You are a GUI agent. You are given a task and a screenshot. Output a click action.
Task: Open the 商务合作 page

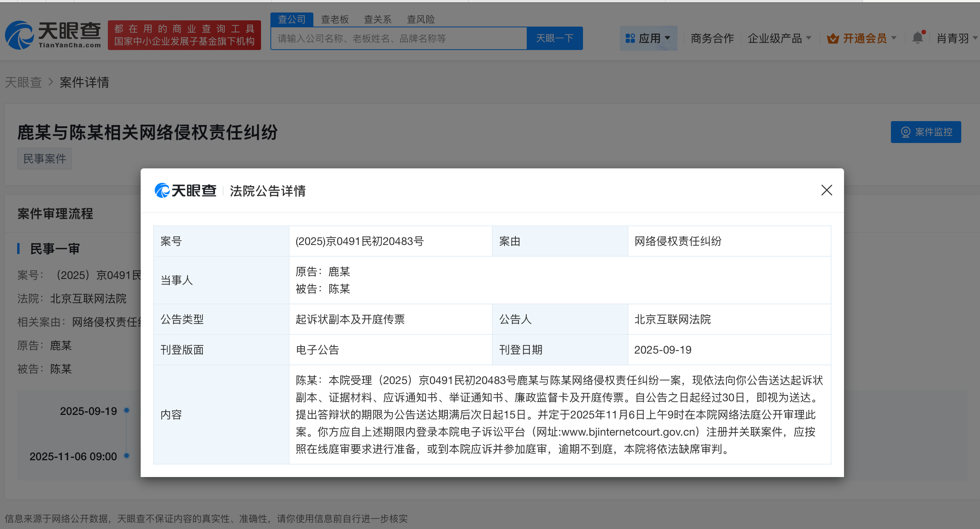coord(712,38)
